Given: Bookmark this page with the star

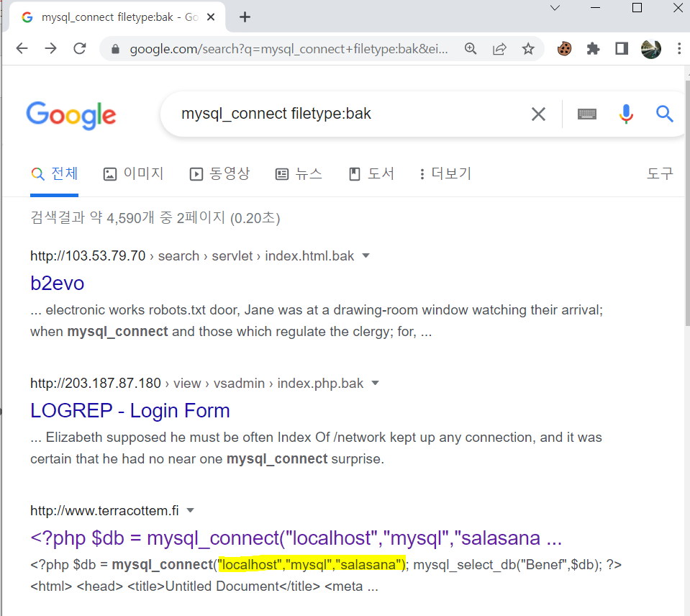Looking at the screenshot, I should (x=528, y=48).
